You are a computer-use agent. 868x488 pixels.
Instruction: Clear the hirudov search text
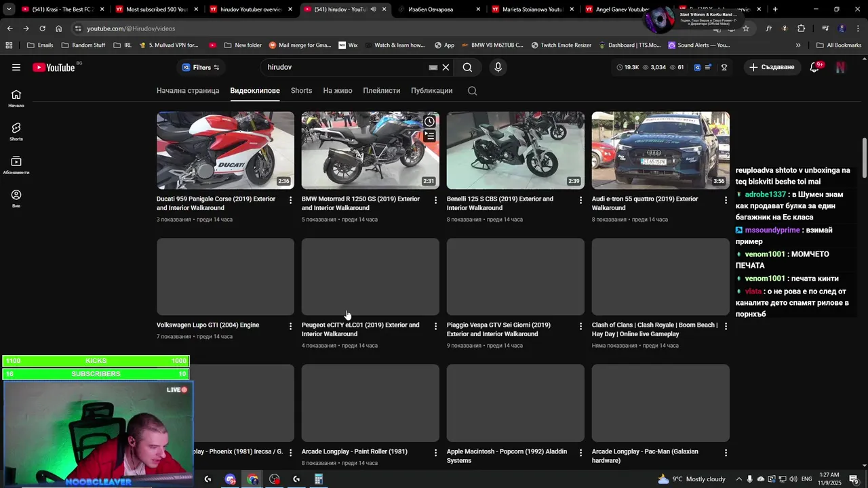[446, 67]
